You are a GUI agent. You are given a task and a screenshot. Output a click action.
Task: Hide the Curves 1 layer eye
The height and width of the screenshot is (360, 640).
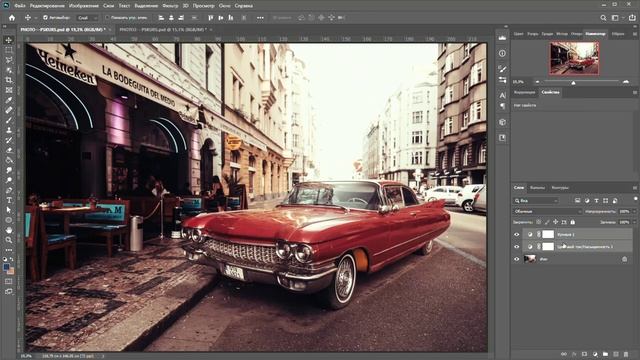pos(517,234)
